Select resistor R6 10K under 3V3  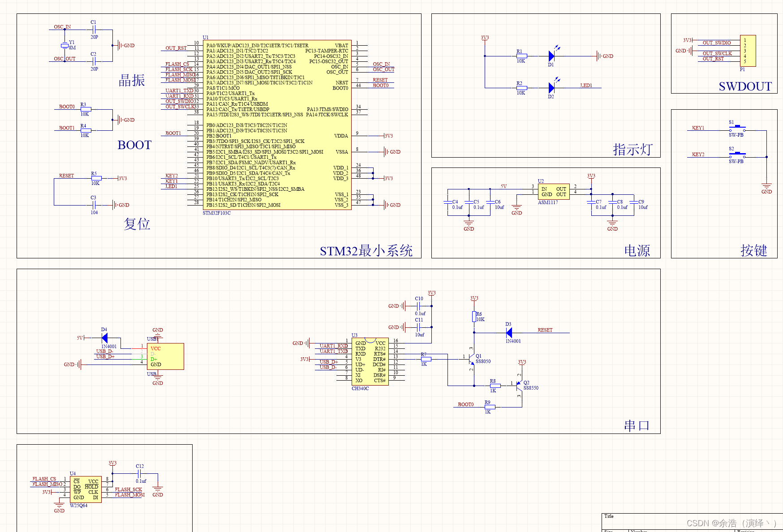coord(474,317)
